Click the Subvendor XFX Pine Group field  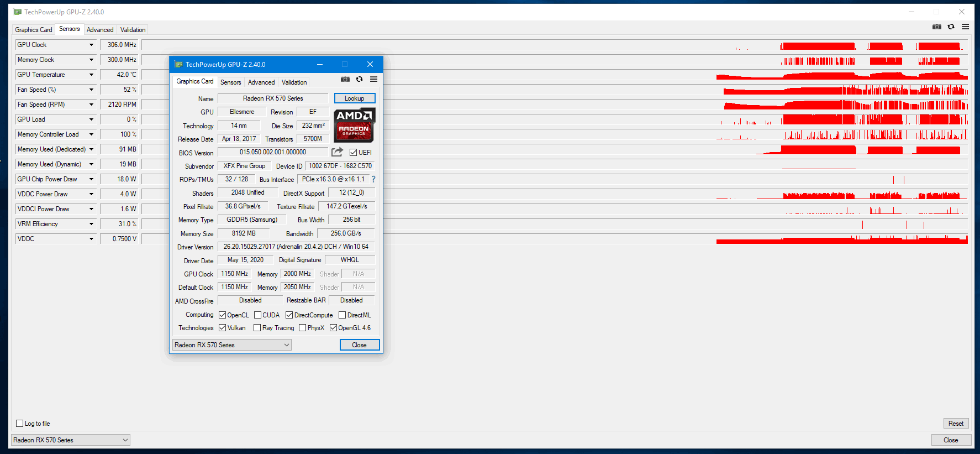coord(244,166)
